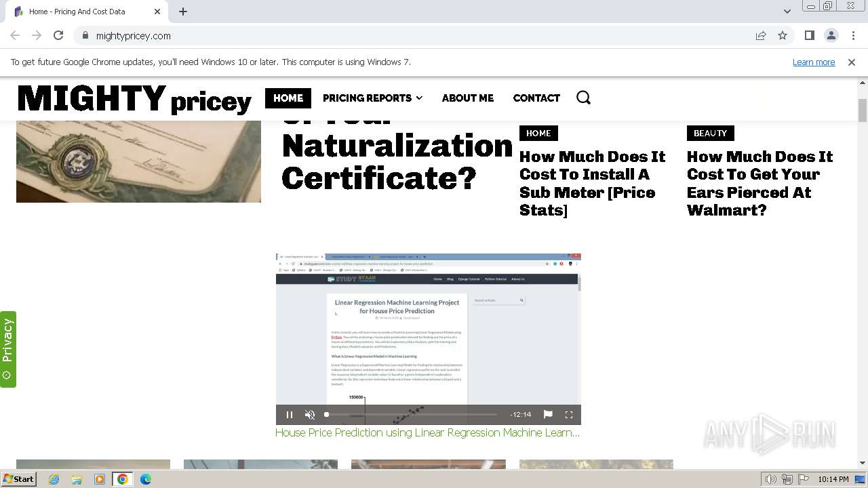Click the Action Center flag icon

point(803,479)
